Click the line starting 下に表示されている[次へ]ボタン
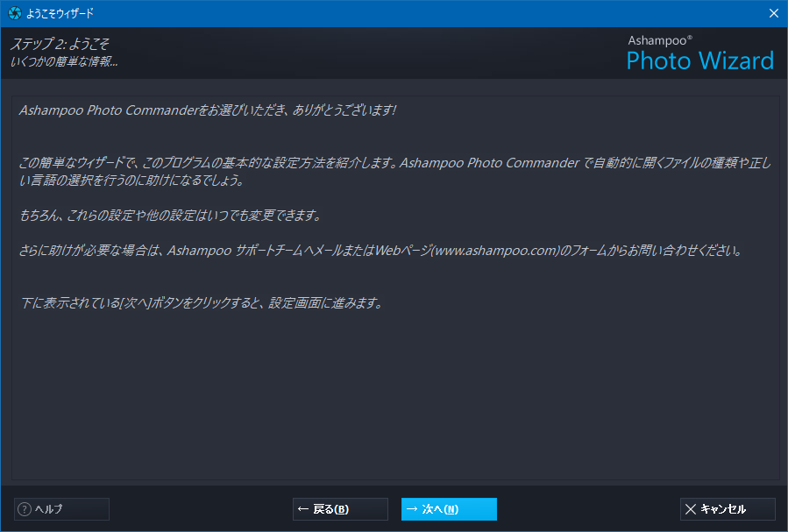Image resolution: width=788 pixels, height=532 pixels. point(202,303)
